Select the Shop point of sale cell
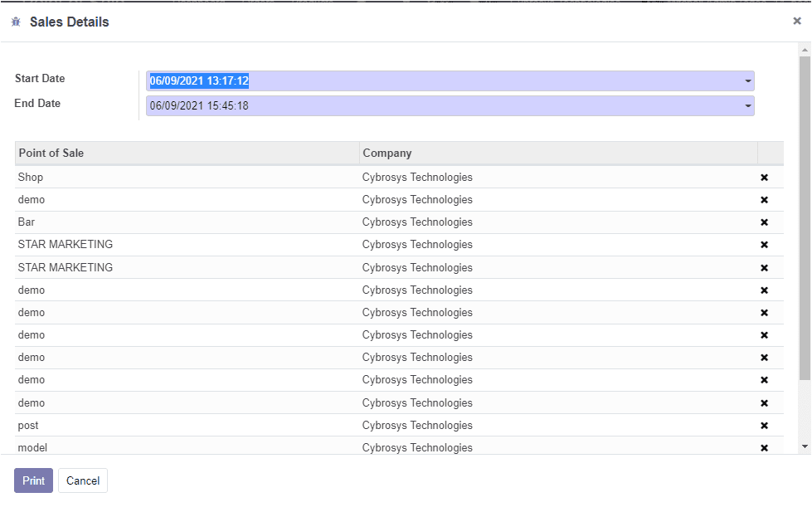Viewport: 812px width, 512px height. point(187,178)
